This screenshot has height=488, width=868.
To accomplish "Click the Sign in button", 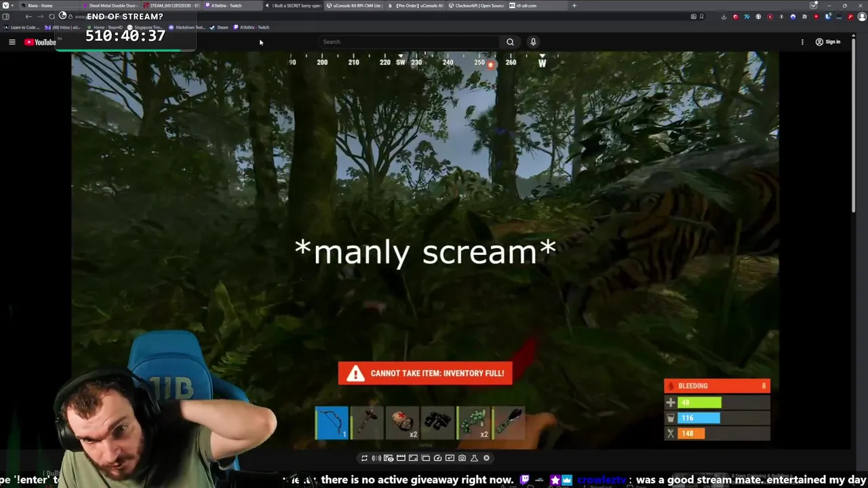I will (x=828, y=42).
